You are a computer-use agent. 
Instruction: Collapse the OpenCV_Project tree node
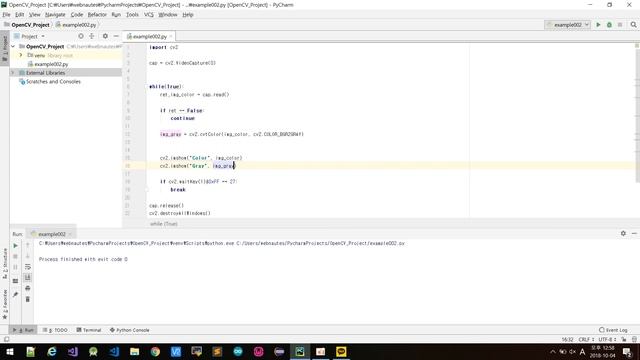[13, 47]
